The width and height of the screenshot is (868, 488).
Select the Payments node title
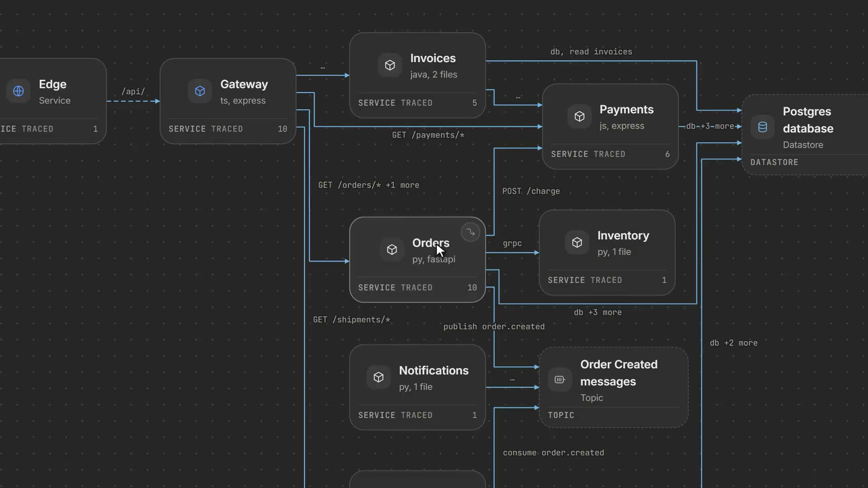[x=626, y=110]
